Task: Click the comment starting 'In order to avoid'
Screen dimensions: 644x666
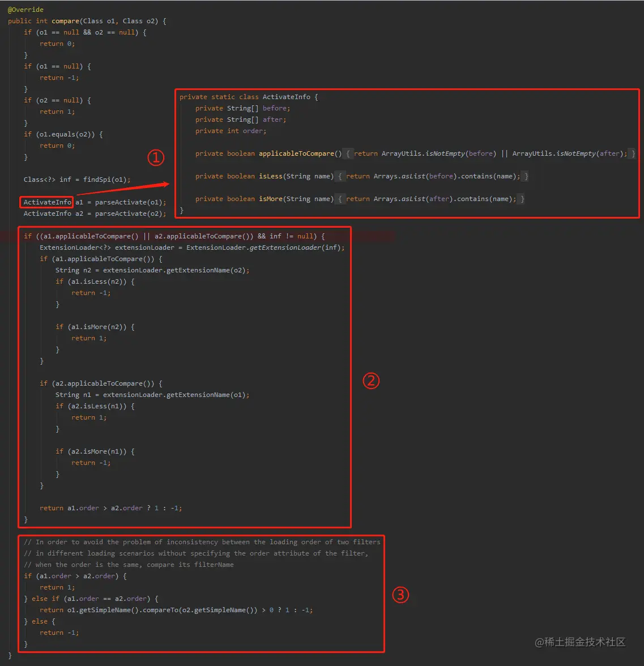Action: (x=202, y=542)
